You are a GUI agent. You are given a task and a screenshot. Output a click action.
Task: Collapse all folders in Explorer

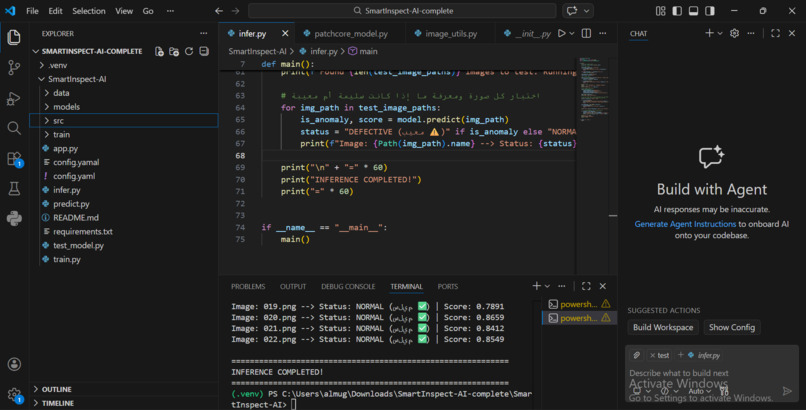[204, 51]
